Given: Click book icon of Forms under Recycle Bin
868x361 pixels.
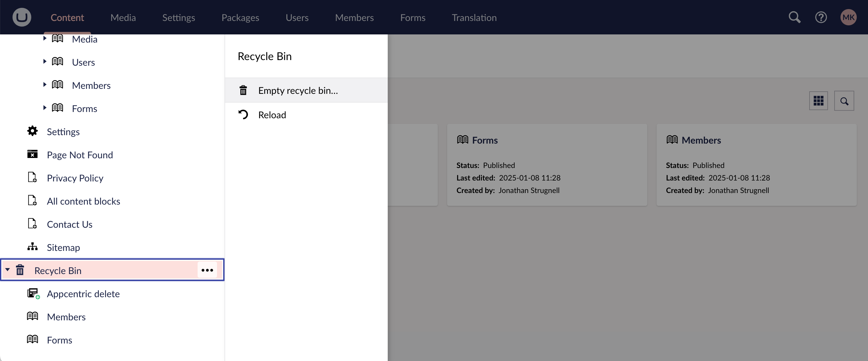Looking at the screenshot, I should click(32, 339).
